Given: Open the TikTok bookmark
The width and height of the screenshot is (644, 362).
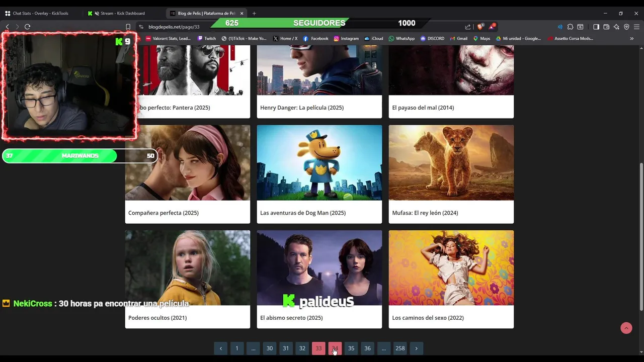Looking at the screenshot, I should 244,38.
